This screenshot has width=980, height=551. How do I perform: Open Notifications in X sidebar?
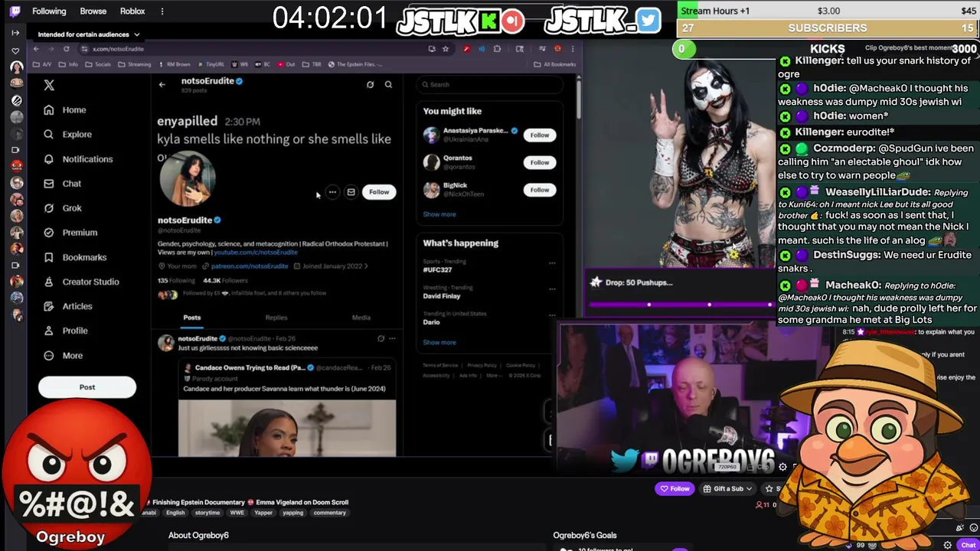(78, 159)
